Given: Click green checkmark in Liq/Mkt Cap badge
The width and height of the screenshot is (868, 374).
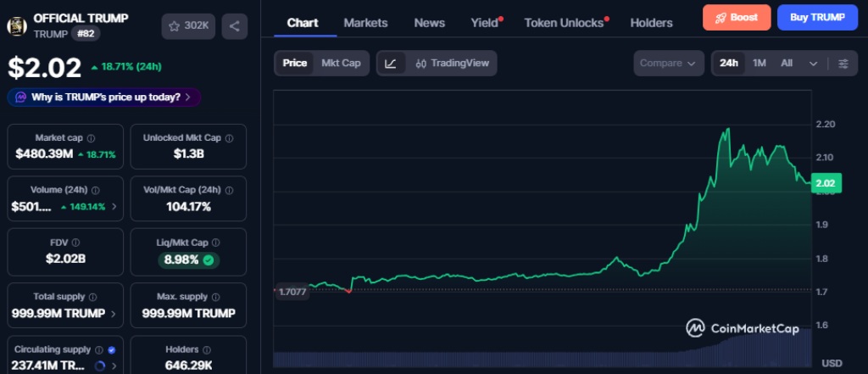Looking at the screenshot, I should point(209,260).
